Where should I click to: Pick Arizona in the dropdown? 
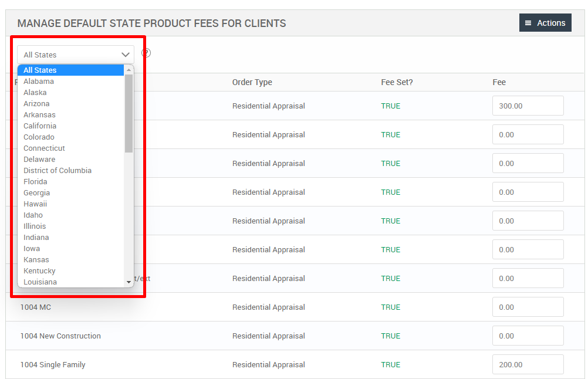click(x=71, y=103)
